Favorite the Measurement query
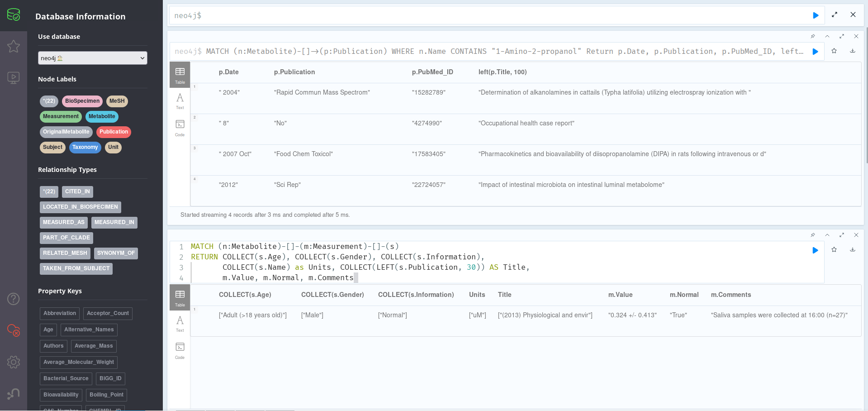868x411 pixels. tap(834, 249)
